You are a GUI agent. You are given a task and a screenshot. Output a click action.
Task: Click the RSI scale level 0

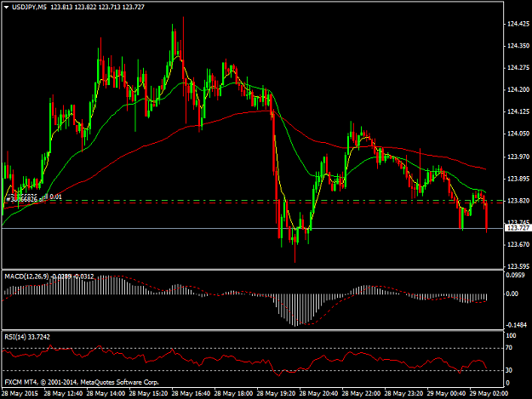pyautogui.click(x=508, y=383)
